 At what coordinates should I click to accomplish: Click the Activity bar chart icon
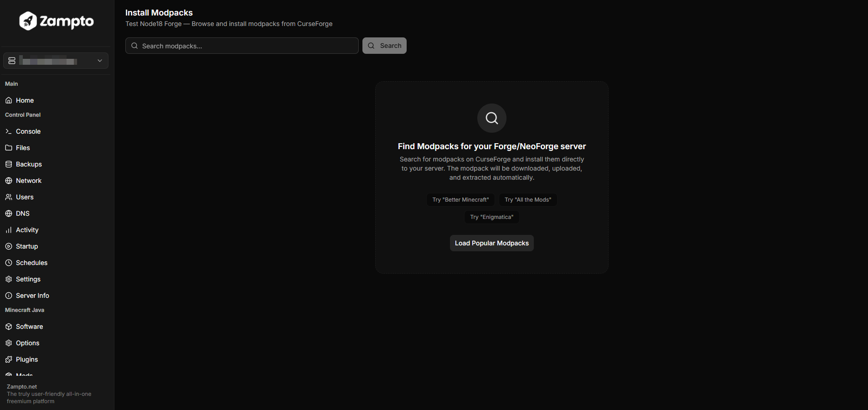pyautogui.click(x=9, y=230)
